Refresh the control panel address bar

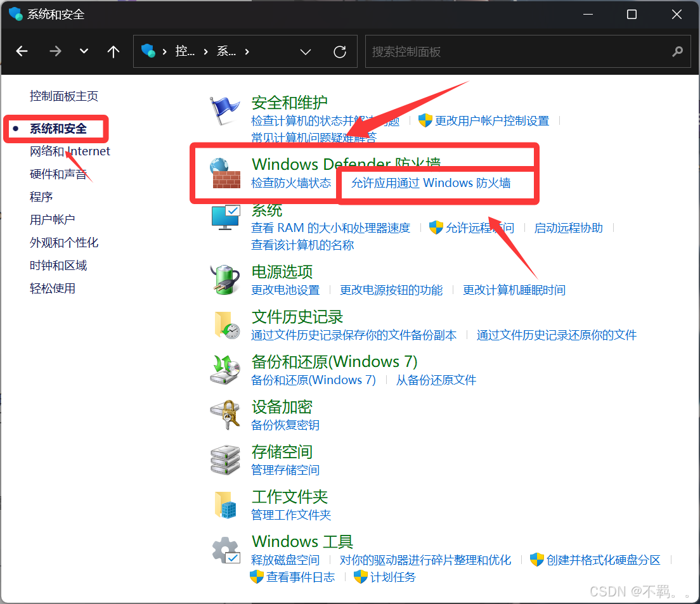(340, 52)
